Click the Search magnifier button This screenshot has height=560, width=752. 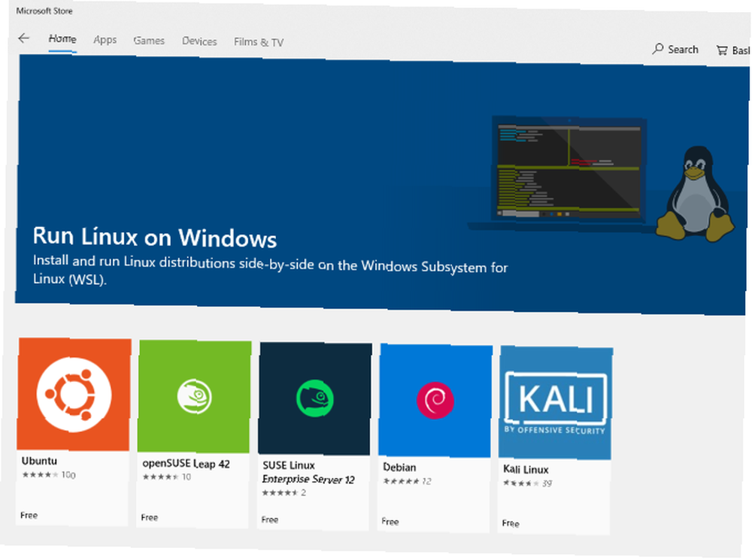point(675,49)
